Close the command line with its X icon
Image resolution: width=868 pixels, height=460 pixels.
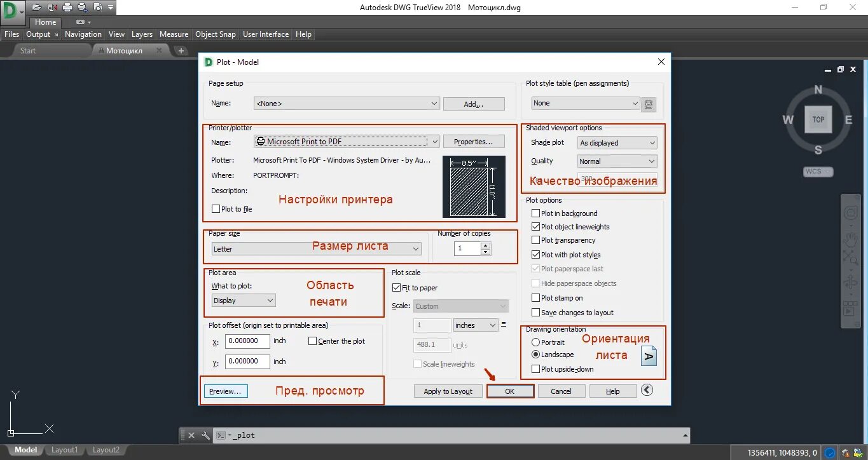[191, 435]
